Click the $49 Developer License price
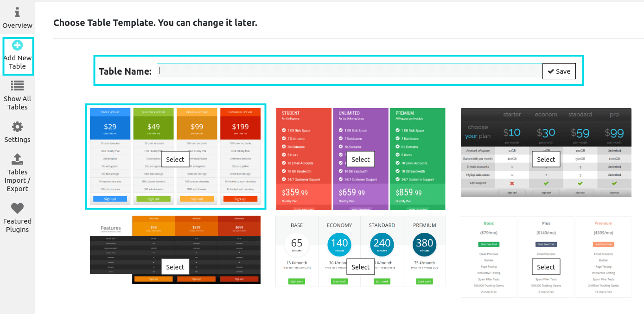This screenshot has height=314, width=644. click(153, 127)
